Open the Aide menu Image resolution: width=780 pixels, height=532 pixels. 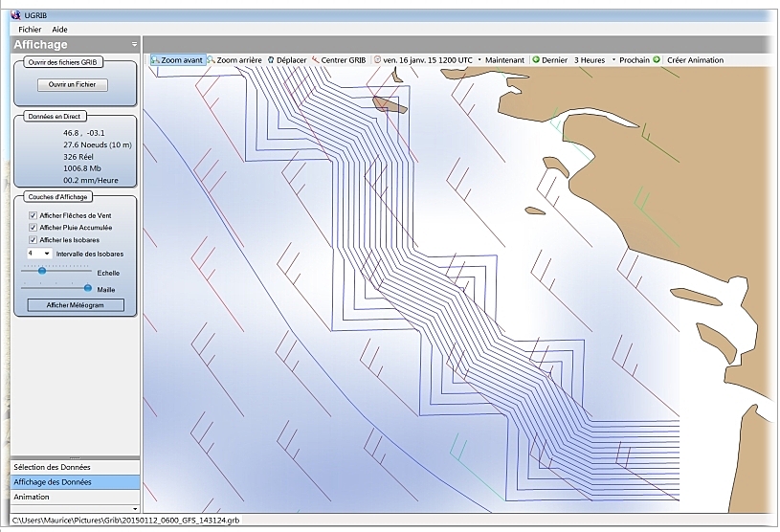pos(59,30)
